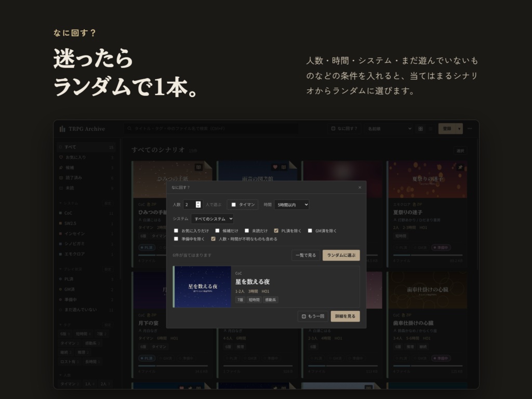Click progress bar on 夏祭りの迷子 card
Image resolution: width=532 pixels, height=399 pixels.
tap(428, 255)
